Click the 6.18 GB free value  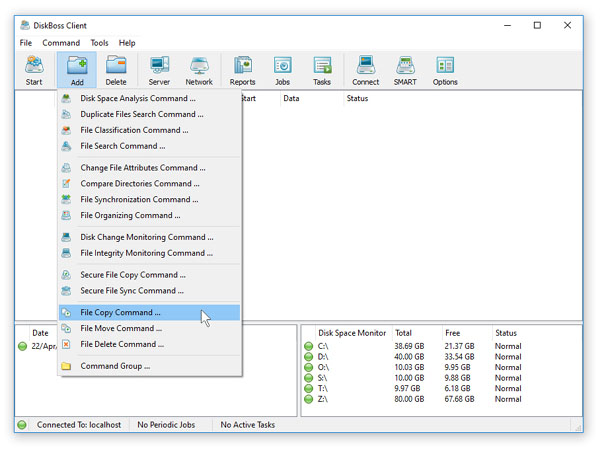(x=457, y=388)
